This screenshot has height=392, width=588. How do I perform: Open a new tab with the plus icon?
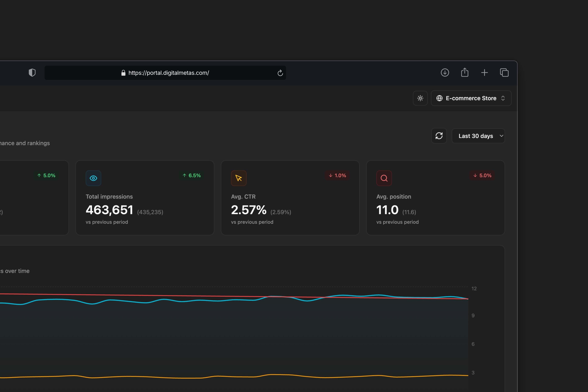tap(484, 72)
